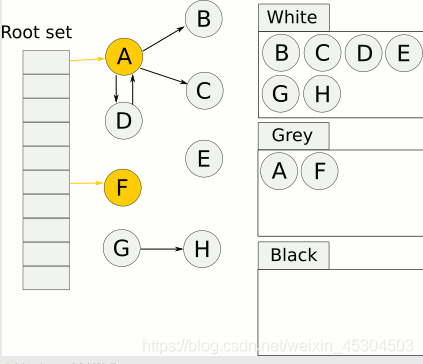This screenshot has height=364, width=423.
Task: Switch to the Grey tab label
Action: [294, 136]
